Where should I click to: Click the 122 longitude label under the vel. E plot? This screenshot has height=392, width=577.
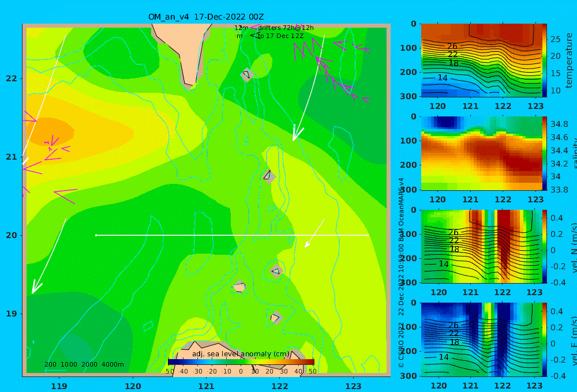point(503,386)
